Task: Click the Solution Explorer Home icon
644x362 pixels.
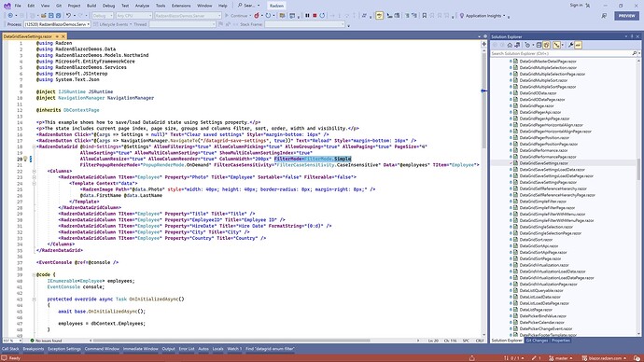Action: coord(510,45)
